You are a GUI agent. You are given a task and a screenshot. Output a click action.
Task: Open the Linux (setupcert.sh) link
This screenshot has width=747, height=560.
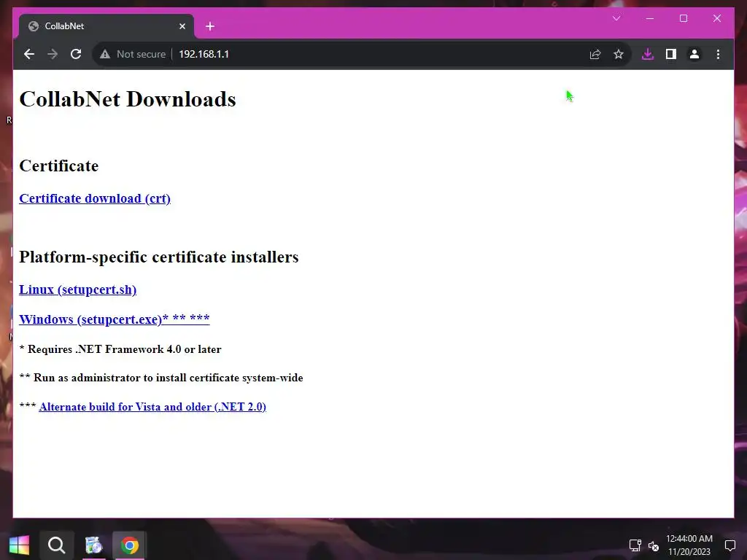pos(77,289)
